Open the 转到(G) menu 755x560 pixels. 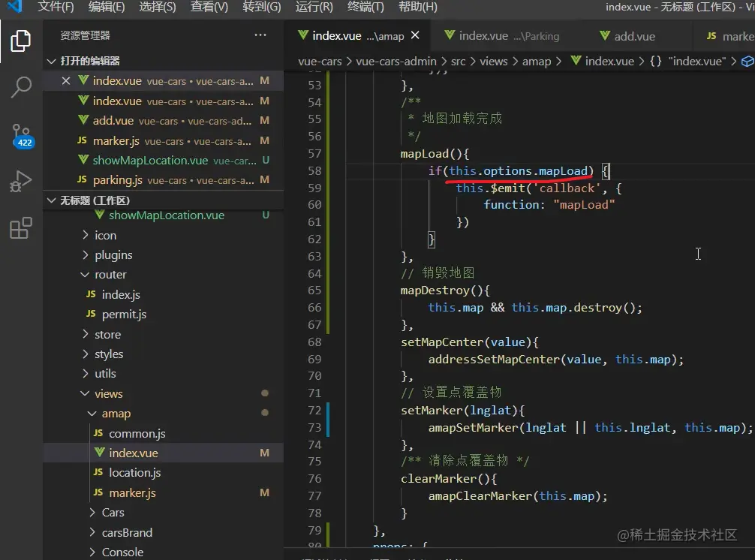pos(261,7)
